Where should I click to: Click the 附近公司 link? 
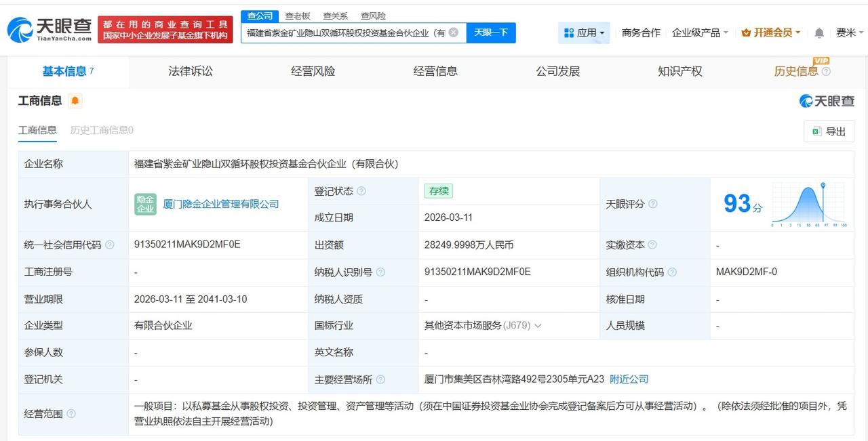(x=628, y=379)
